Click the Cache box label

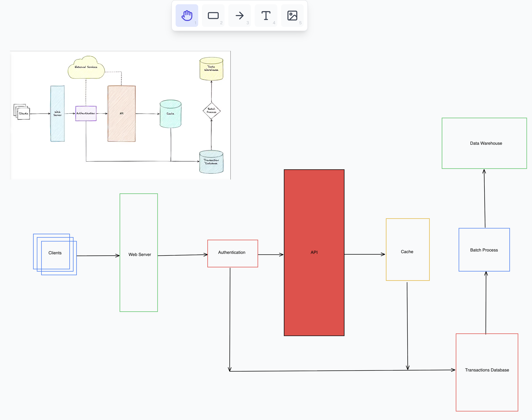(x=407, y=251)
